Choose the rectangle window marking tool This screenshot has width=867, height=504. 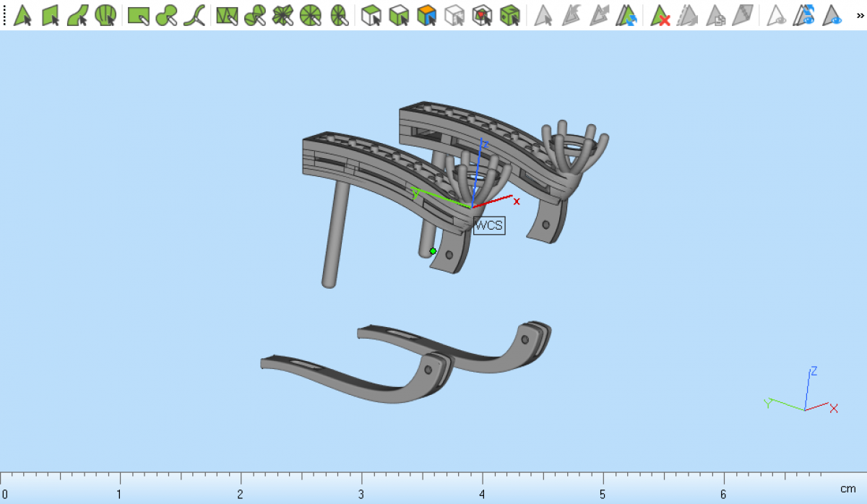[138, 15]
